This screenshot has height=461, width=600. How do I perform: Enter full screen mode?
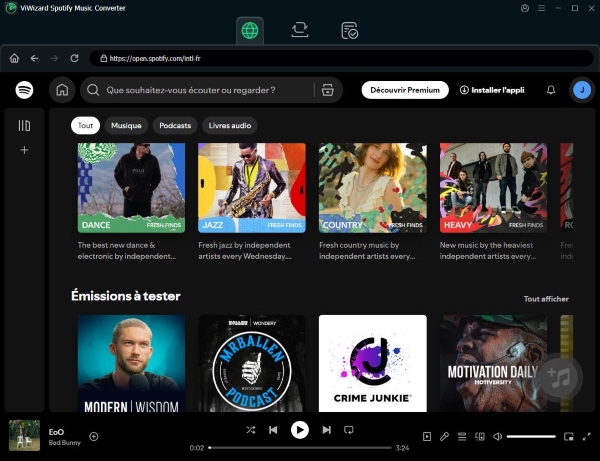pos(587,437)
